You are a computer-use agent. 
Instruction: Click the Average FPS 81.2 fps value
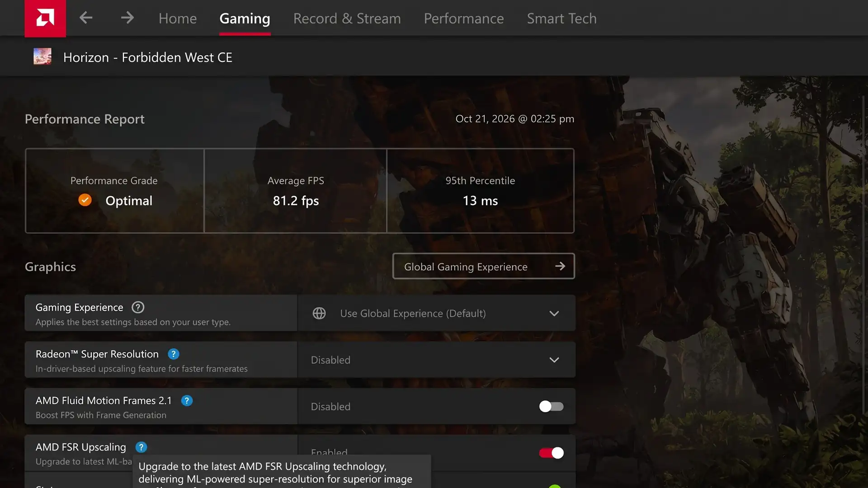296,201
